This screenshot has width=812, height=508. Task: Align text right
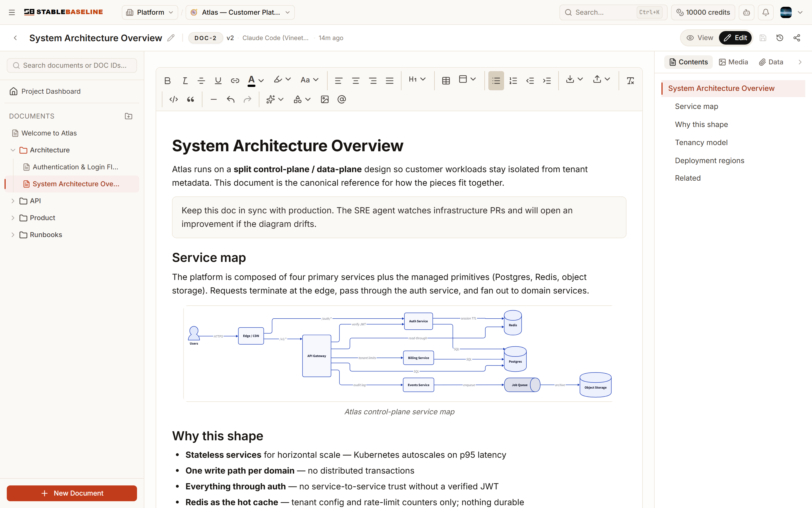(372, 81)
